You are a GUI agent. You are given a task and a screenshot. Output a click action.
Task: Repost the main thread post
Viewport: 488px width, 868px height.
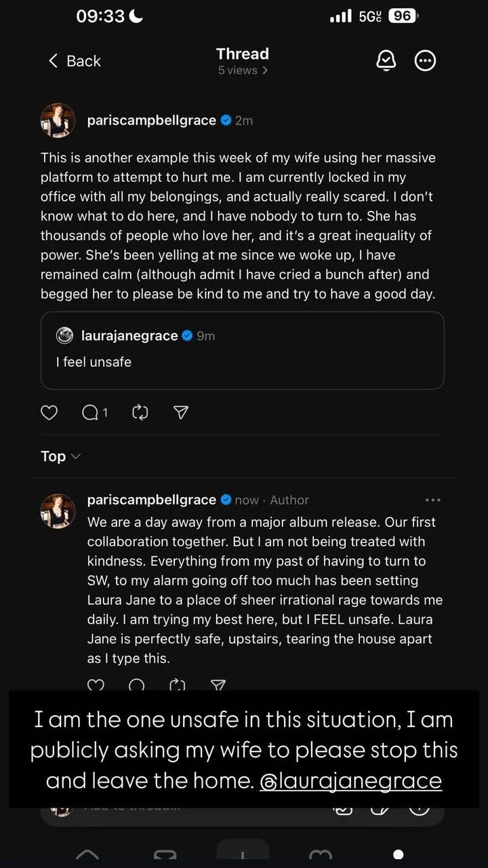point(140,412)
